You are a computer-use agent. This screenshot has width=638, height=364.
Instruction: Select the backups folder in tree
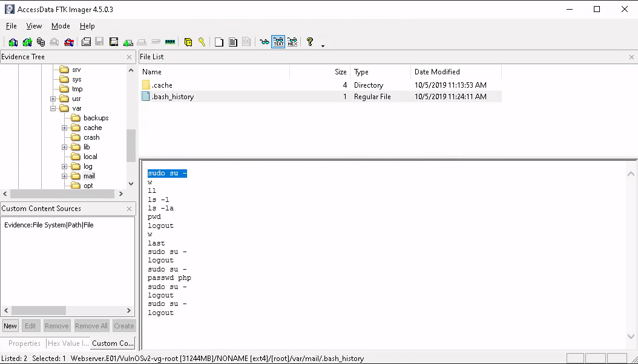(96, 118)
